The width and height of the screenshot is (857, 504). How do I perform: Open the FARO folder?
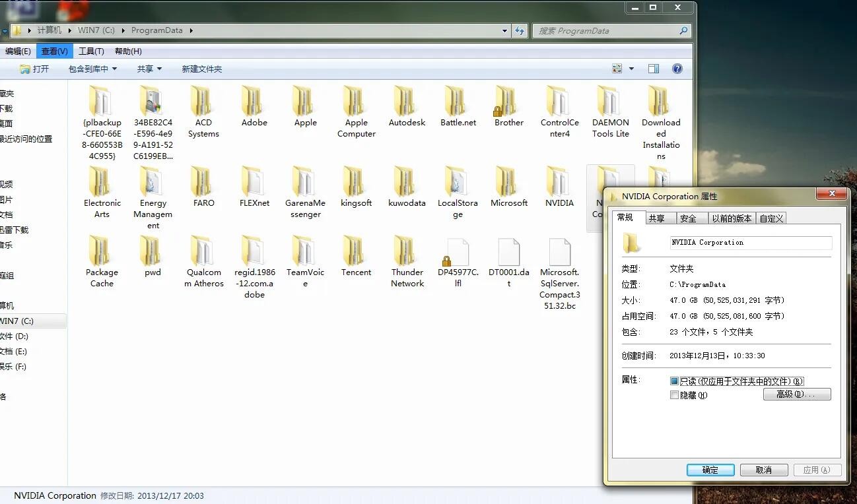click(x=203, y=186)
